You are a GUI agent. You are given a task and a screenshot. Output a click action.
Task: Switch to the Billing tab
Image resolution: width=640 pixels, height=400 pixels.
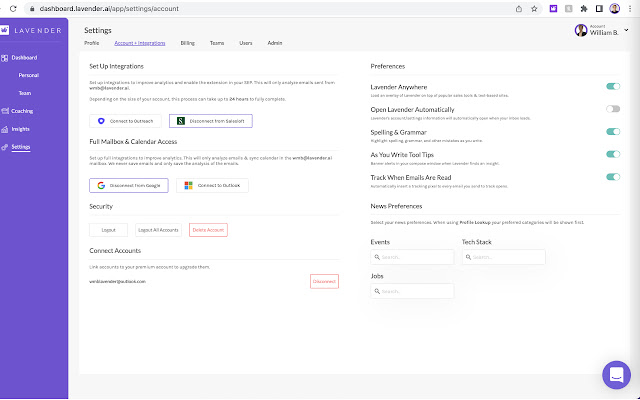click(188, 44)
